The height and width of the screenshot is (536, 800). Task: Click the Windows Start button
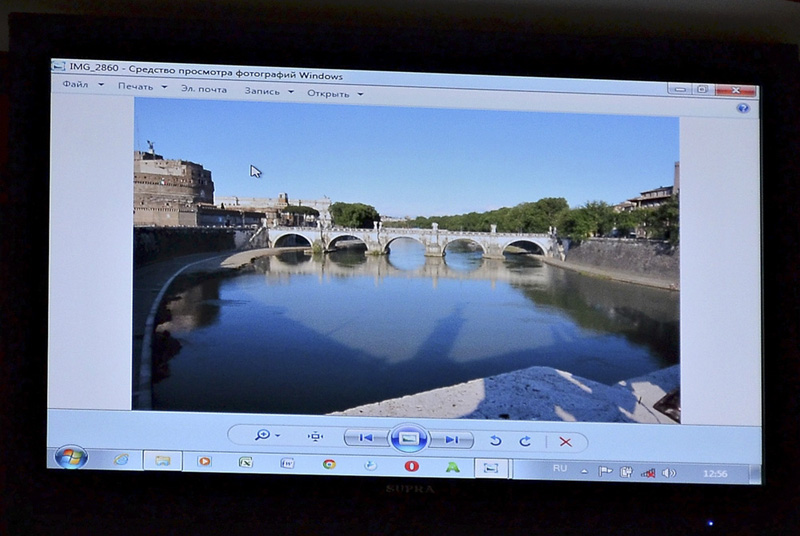70,457
